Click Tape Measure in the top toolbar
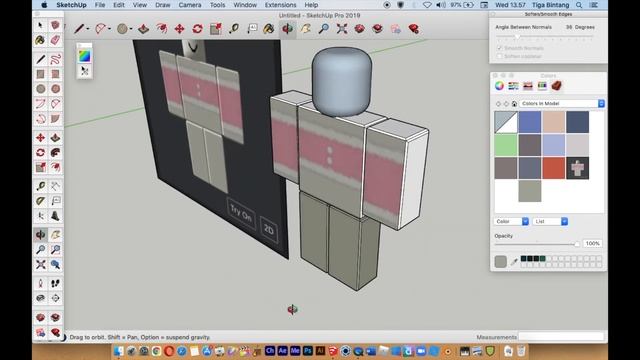This screenshot has width=640, height=360. click(234, 29)
